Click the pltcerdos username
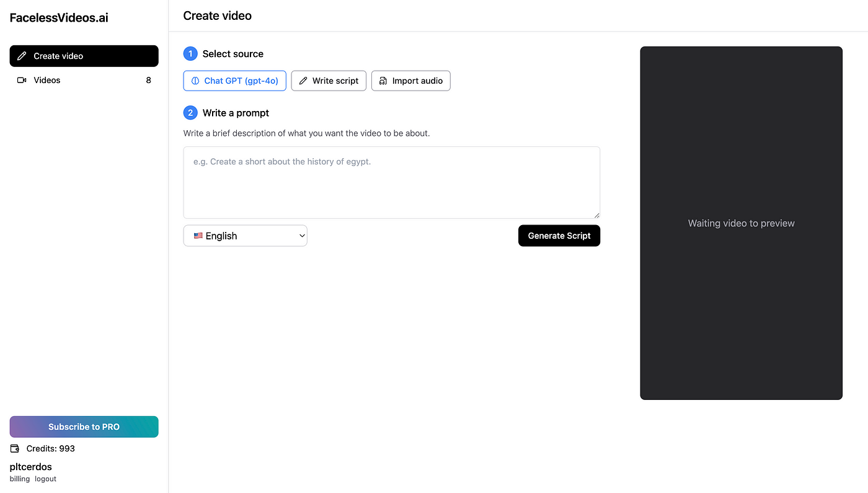 pos(31,467)
